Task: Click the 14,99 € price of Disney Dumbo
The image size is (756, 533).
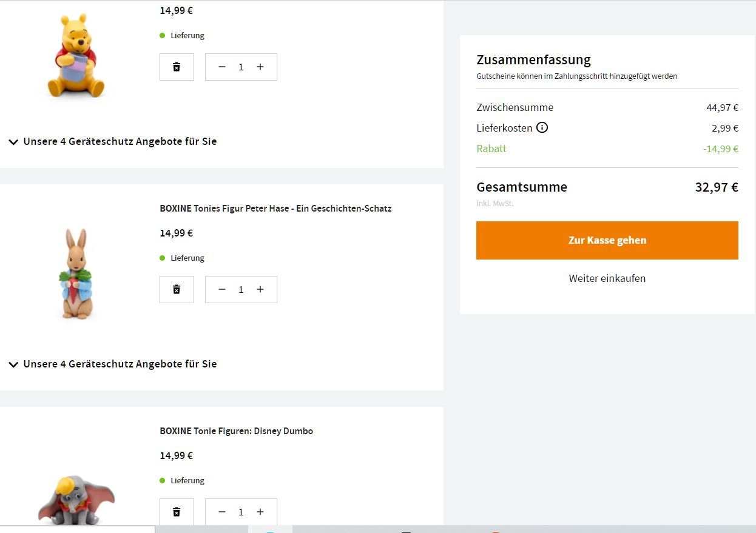Action: (x=177, y=455)
